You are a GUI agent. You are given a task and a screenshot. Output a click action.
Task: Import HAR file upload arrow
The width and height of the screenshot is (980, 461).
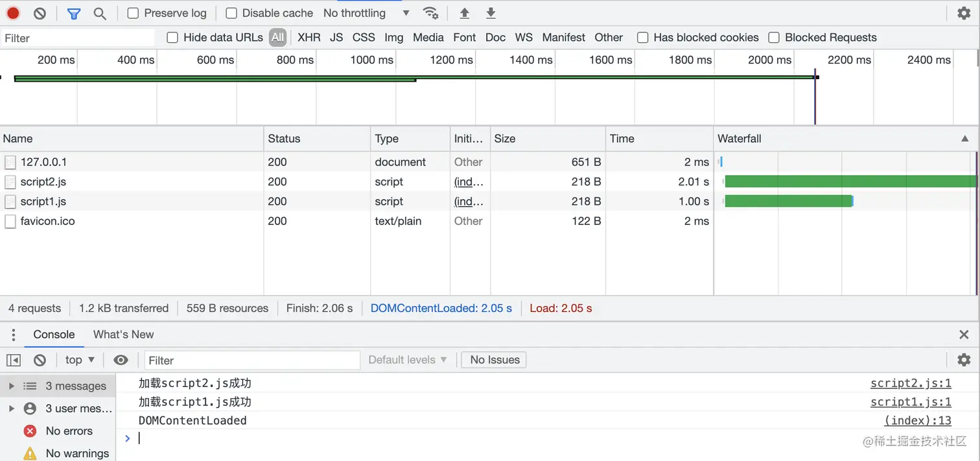pos(464,13)
